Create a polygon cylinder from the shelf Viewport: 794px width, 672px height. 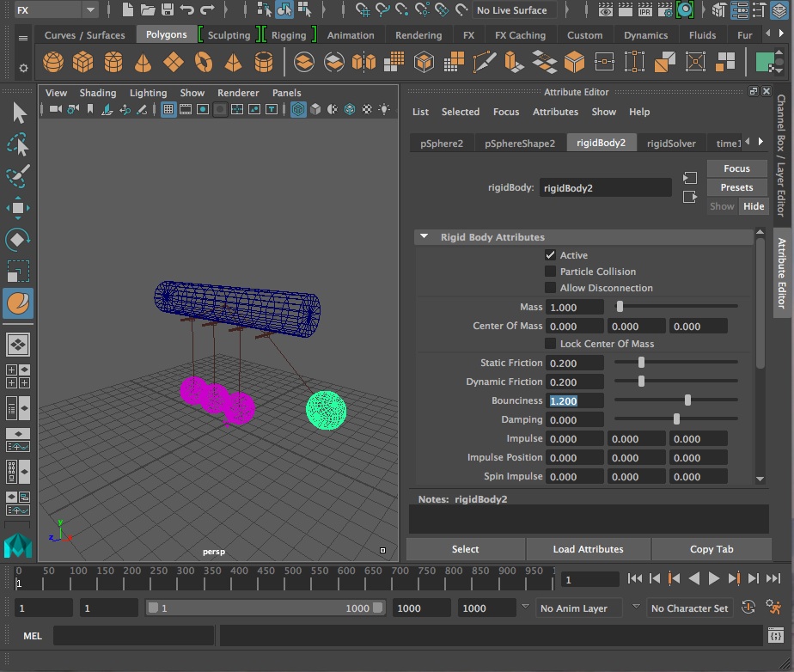(x=114, y=61)
